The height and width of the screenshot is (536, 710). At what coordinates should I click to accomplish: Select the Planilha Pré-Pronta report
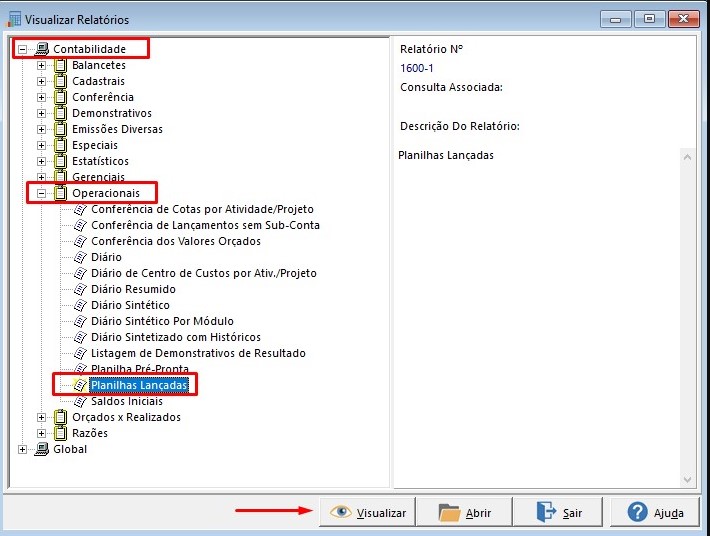pos(140,369)
